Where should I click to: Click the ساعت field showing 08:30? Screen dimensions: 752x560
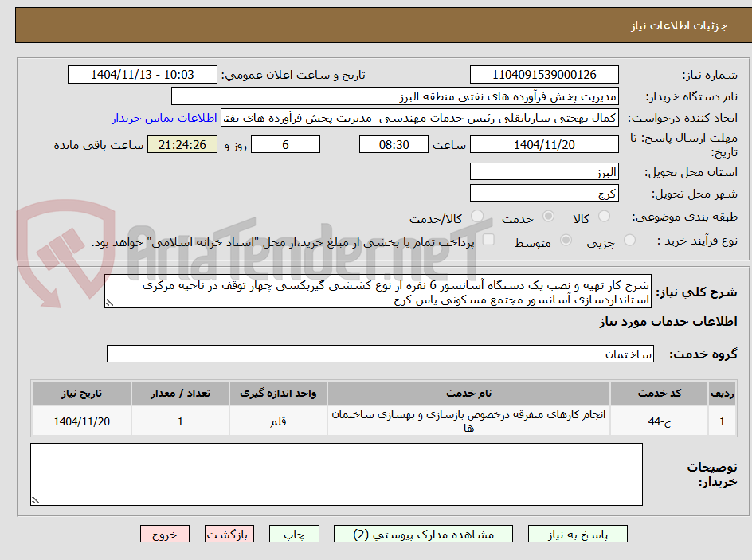point(394,144)
